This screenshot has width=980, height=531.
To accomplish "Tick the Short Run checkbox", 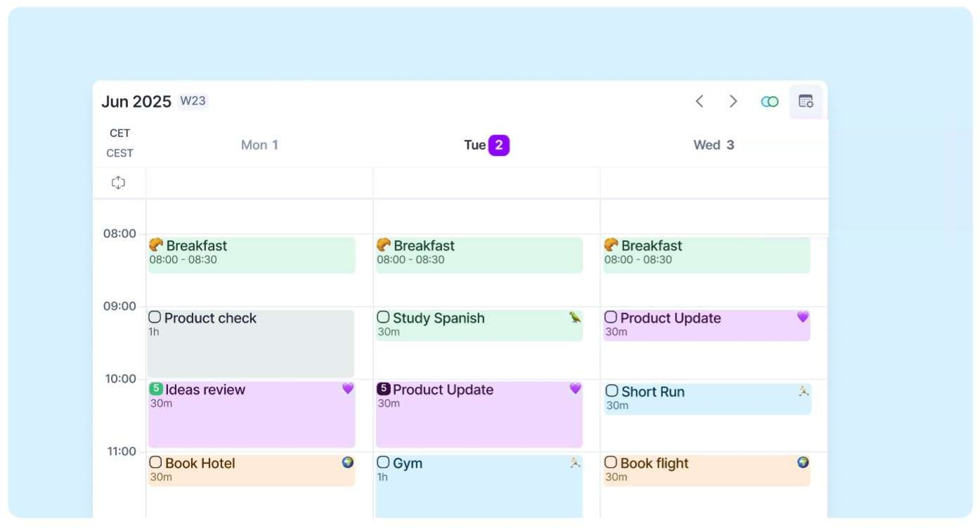I will [x=612, y=391].
